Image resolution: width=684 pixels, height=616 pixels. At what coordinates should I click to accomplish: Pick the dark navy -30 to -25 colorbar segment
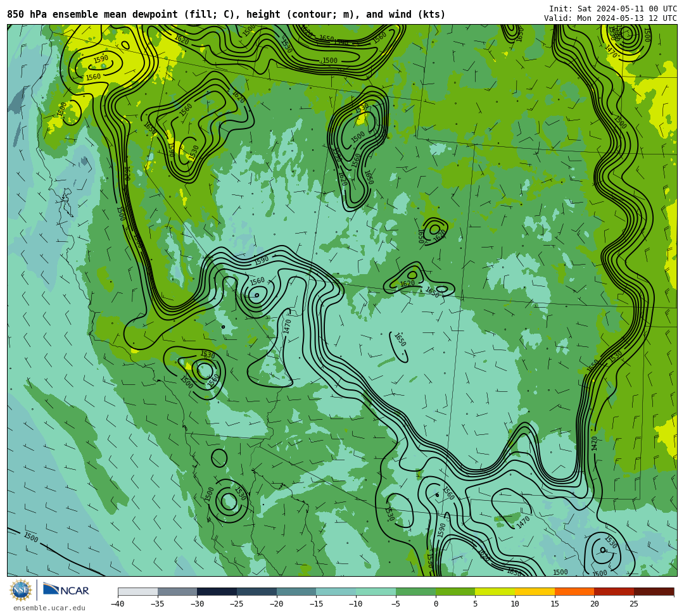pyautogui.click(x=217, y=591)
